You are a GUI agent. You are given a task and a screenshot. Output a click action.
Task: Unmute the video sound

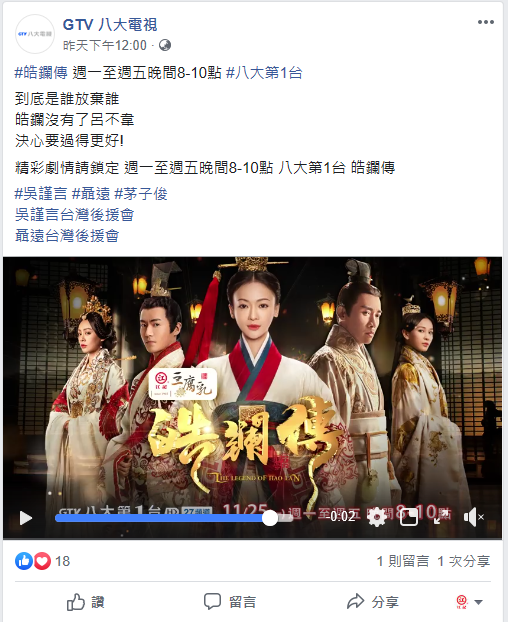coord(473,517)
